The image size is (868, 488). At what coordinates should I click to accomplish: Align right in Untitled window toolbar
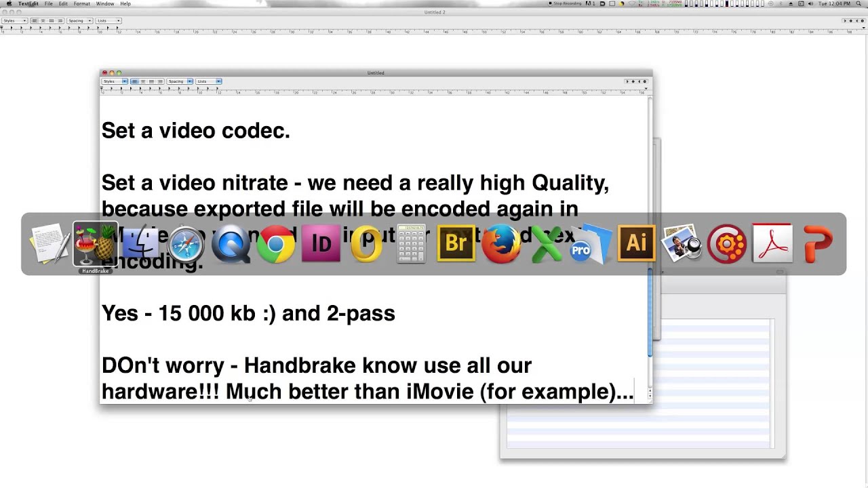pyautogui.click(x=159, y=81)
